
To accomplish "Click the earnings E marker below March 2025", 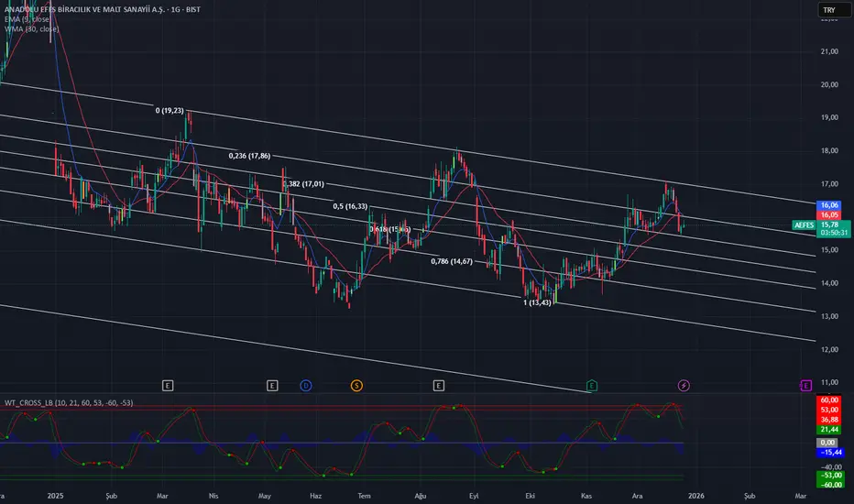I will (168, 386).
